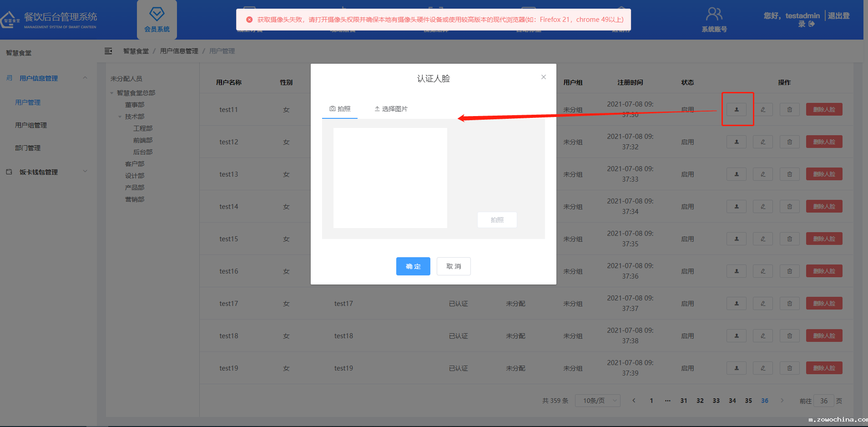This screenshot has height=427, width=868.
Task: Collapse the 技术部 tree node
Action: point(120,117)
